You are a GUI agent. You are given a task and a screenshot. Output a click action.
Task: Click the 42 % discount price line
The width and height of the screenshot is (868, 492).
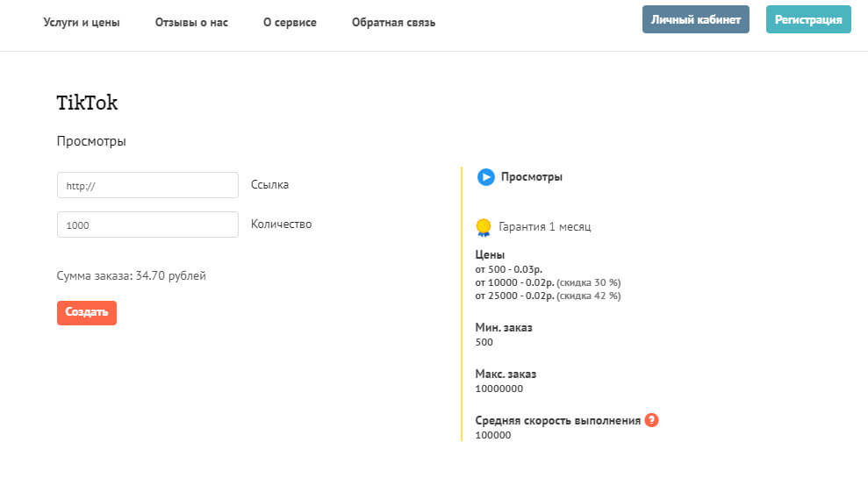(x=548, y=296)
